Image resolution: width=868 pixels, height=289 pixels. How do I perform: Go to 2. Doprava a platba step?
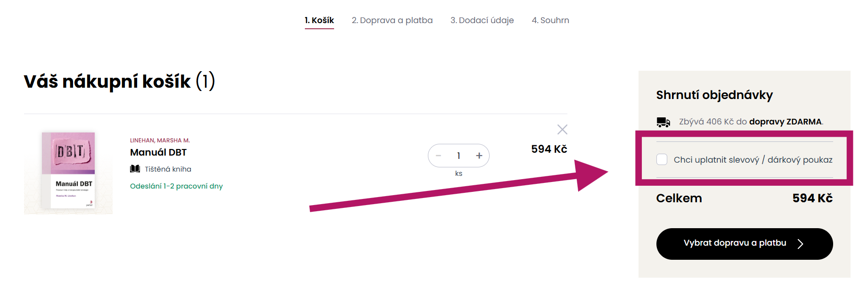pos(392,20)
